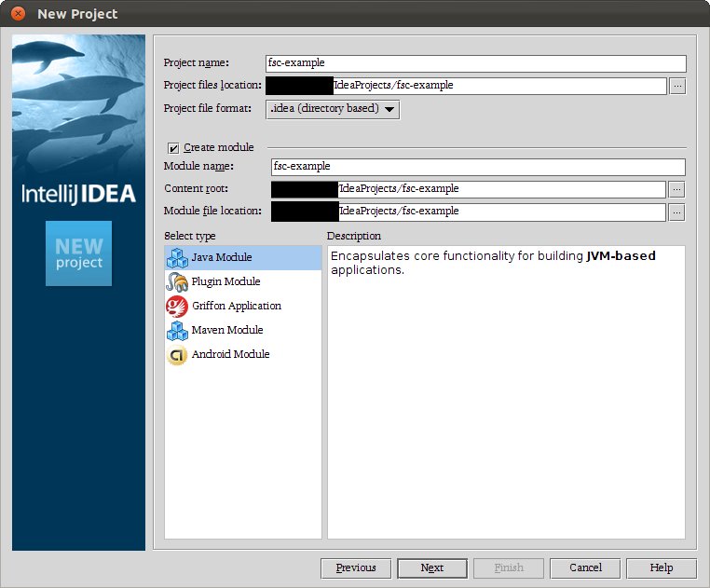Click the Project name label
Screen dimensions: 710x588
tap(197, 63)
